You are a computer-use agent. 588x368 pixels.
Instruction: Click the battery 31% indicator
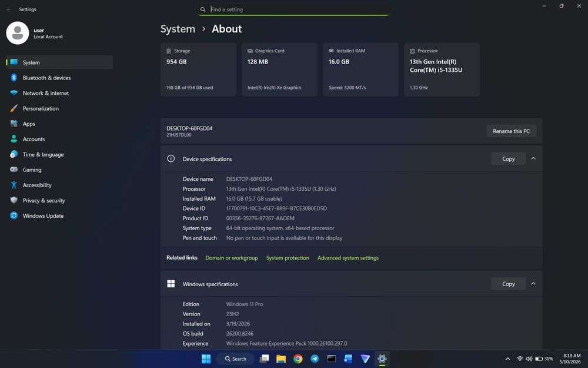(544, 359)
